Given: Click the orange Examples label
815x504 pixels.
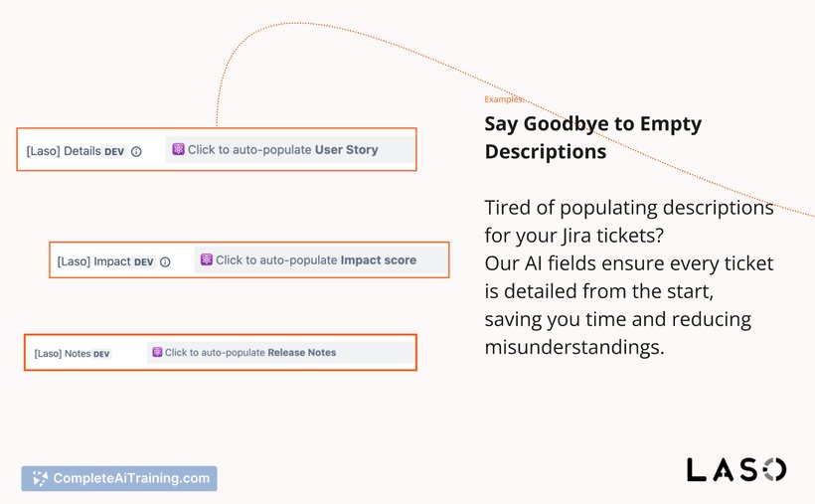Looking at the screenshot, I should (x=504, y=98).
